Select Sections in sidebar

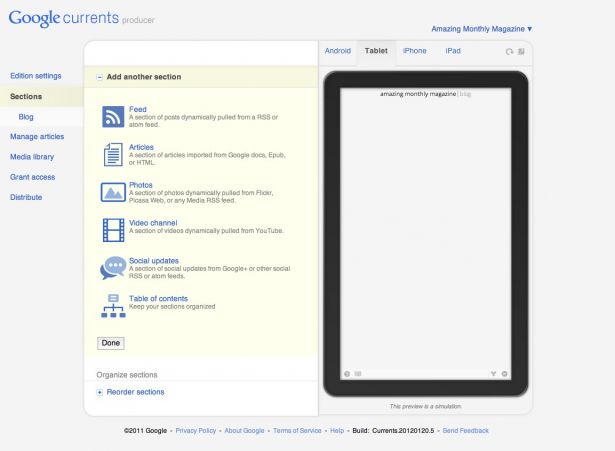[26, 96]
